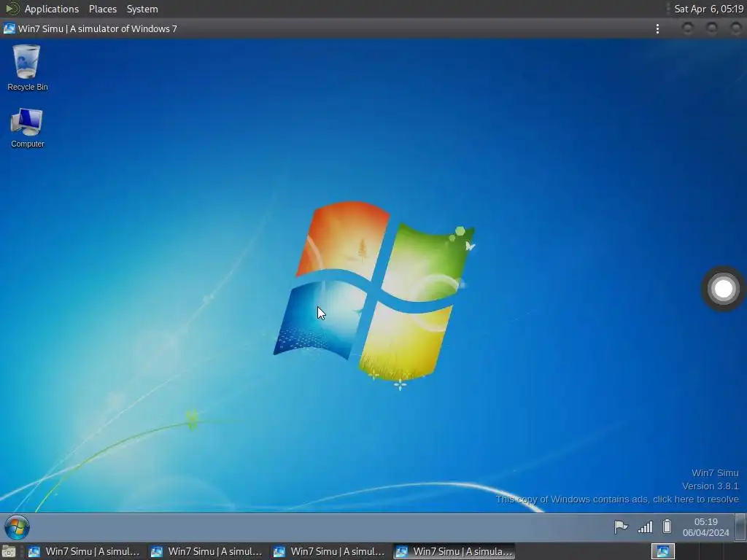Viewport: 747px width, 560px height.
Task: Open the Places menu
Action: pos(102,9)
